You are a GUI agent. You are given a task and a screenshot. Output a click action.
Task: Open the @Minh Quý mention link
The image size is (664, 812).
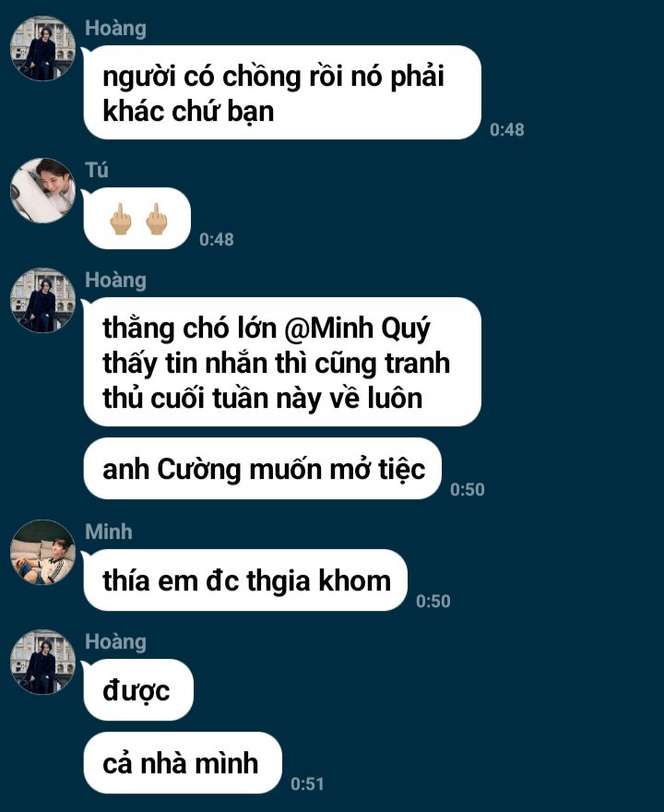(357, 328)
